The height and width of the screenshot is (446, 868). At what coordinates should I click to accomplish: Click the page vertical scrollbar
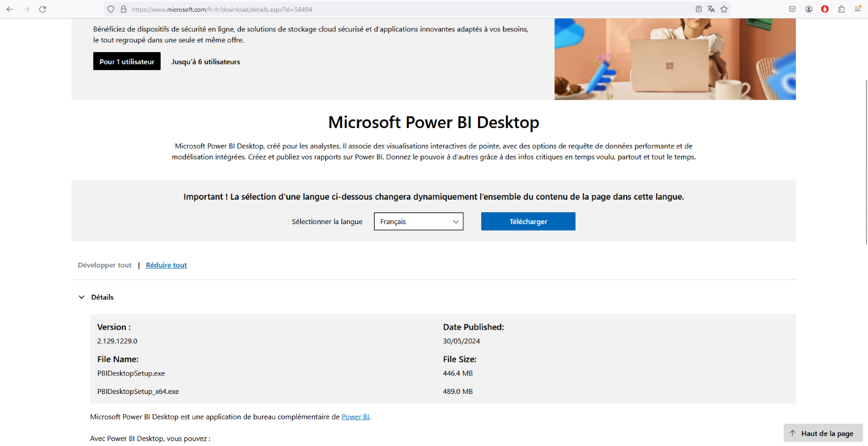point(866,163)
